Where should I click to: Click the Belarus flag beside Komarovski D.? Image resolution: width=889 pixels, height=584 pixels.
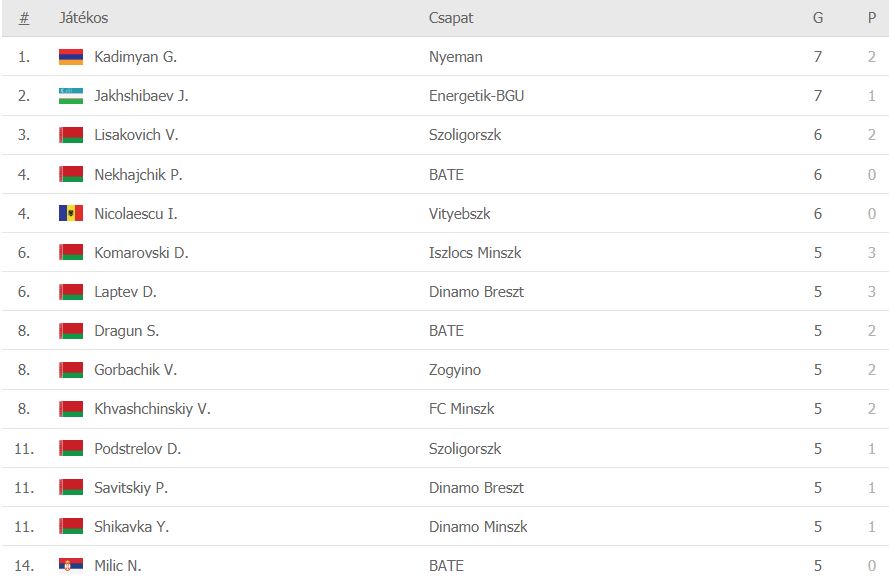71,252
